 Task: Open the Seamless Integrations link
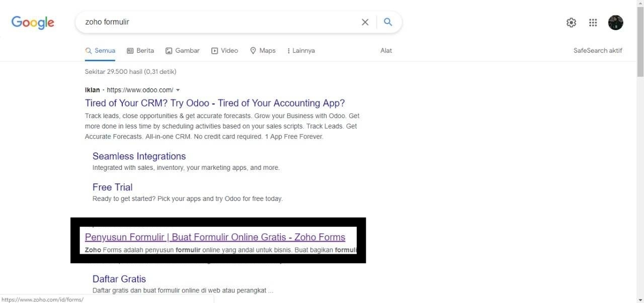pos(139,156)
